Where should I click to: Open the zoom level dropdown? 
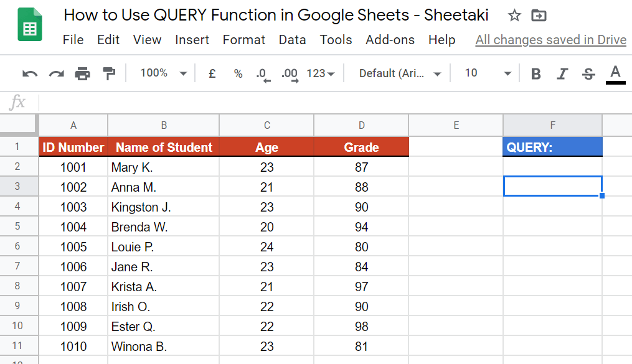163,73
